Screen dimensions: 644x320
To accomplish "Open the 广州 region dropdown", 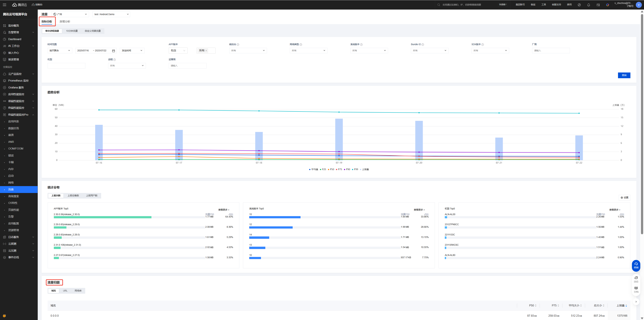I will point(70,14).
